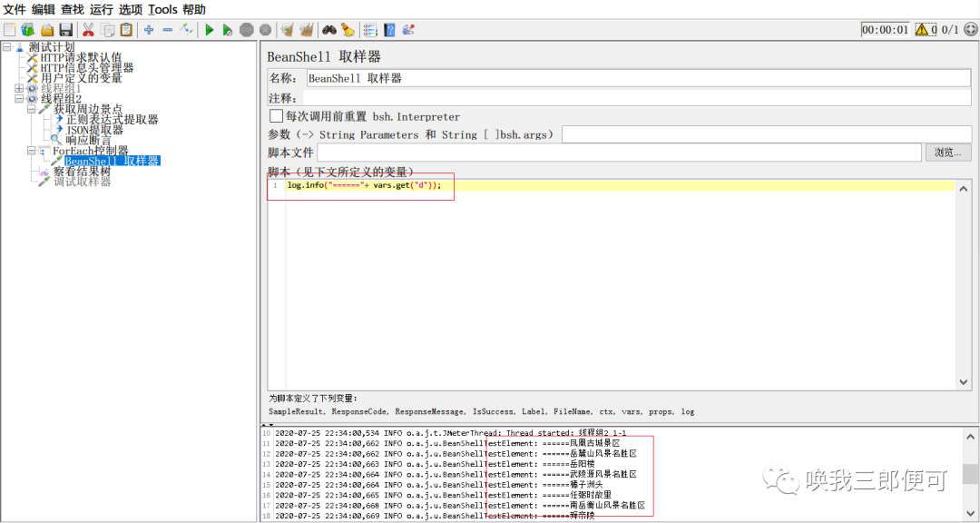The width and height of the screenshot is (980, 523).
Task: Collapse the ForEach控制器 node
Action: pos(30,150)
